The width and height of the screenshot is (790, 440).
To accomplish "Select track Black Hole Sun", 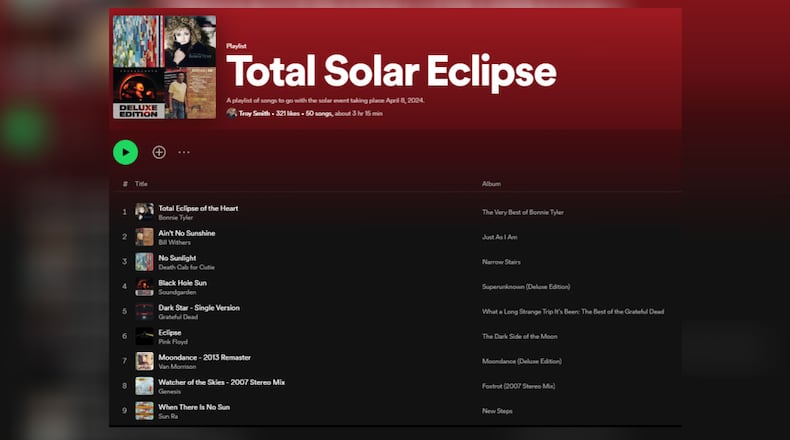I will point(182,283).
